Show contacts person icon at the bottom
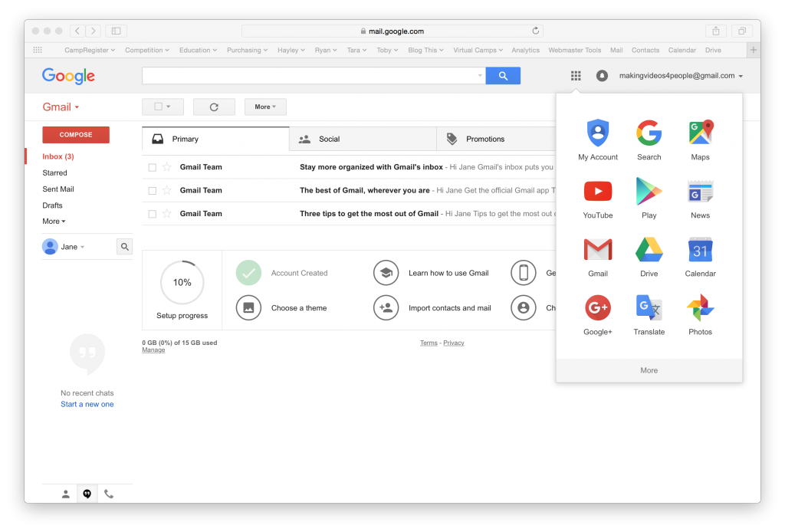 point(66,494)
